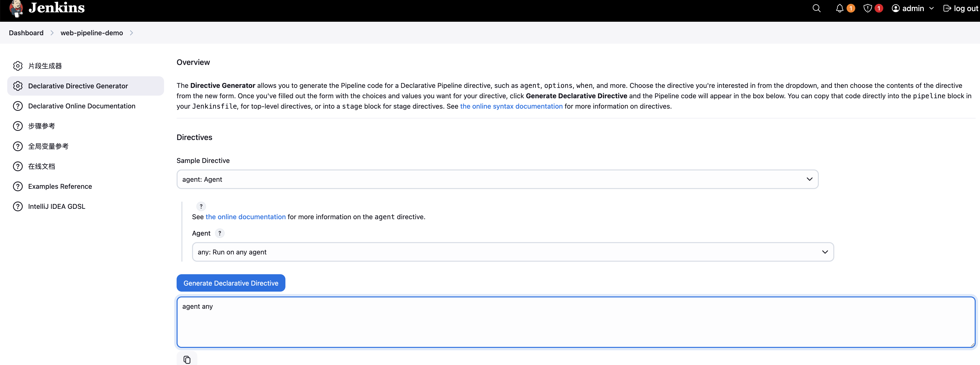Click the gear icon beside 片段生成器
The height and width of the screenshot is (365, 980).
click(x=18, y=66)
